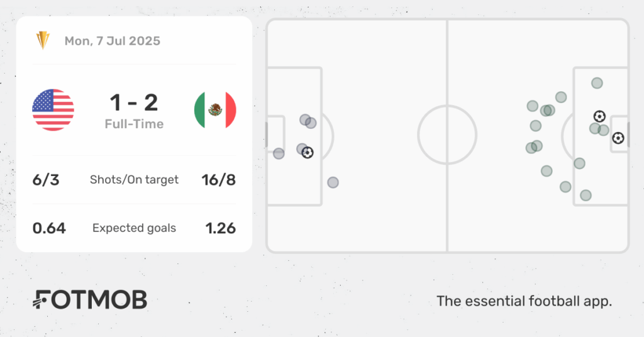
Task: Click the USA shot dot nearest left goal
Action: coord(279,153)
